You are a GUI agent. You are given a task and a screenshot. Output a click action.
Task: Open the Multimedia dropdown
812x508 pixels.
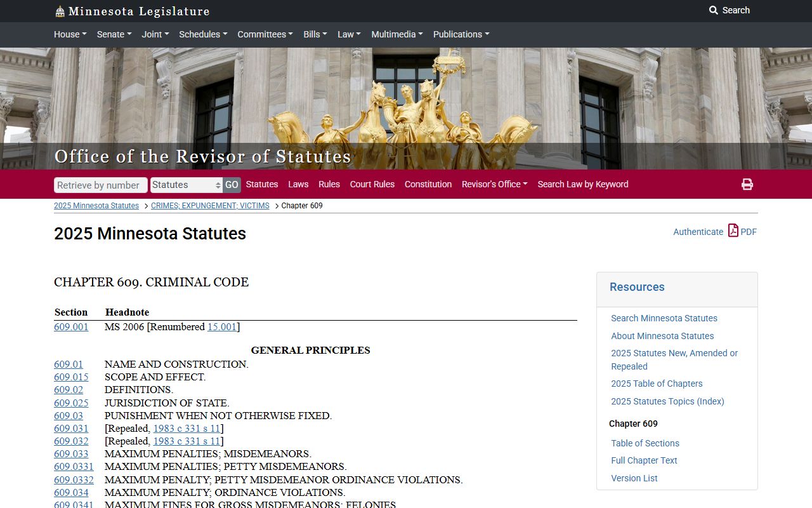397,34
